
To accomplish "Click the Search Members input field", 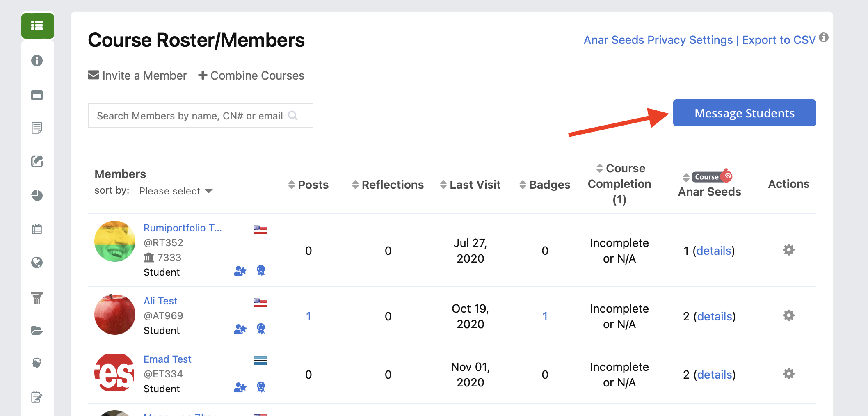I will click(x=201, y=116).
